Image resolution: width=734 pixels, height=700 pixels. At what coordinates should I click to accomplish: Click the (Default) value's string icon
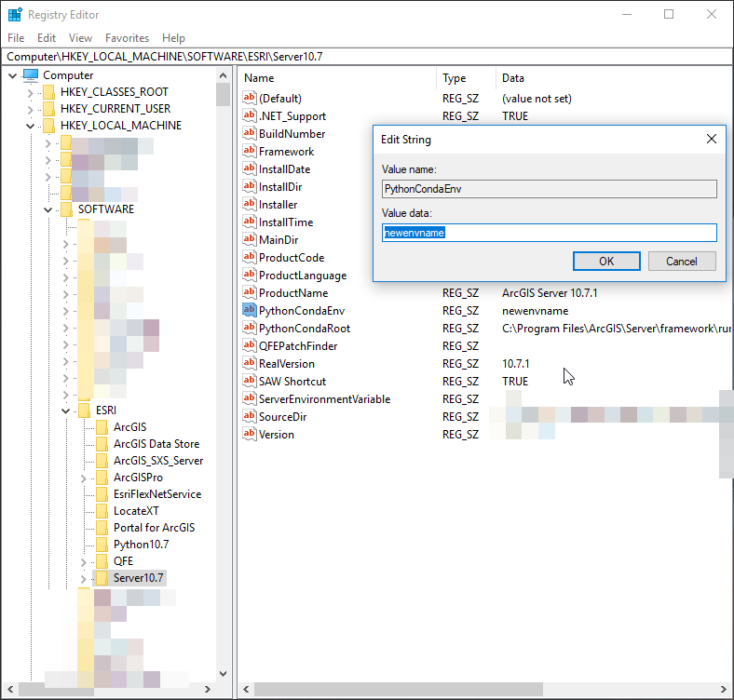[x=249, y=98]
